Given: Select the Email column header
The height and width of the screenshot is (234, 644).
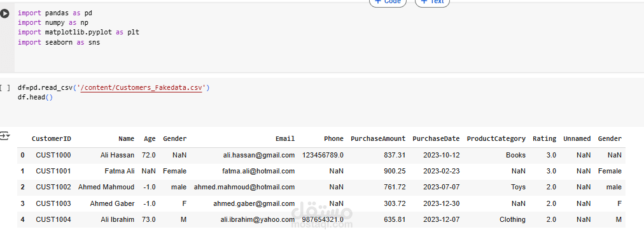Looking at the screenshot, I should [285, 138].
